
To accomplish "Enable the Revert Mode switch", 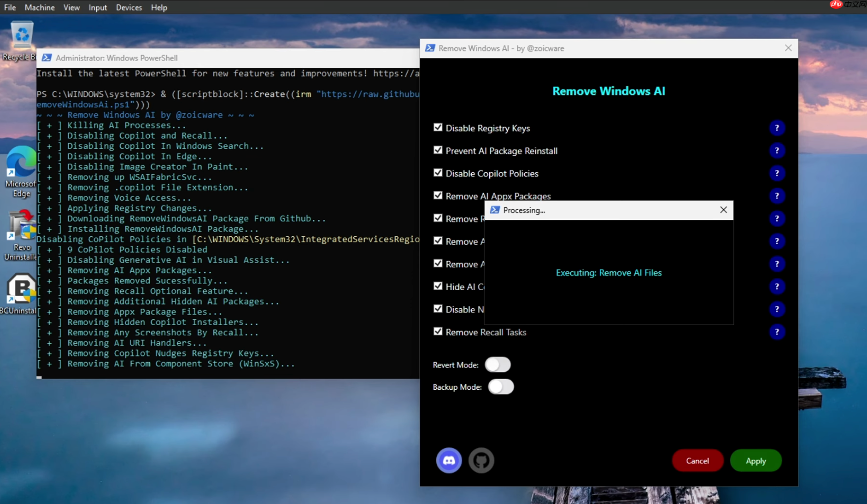I will click(x=498, y=364).
